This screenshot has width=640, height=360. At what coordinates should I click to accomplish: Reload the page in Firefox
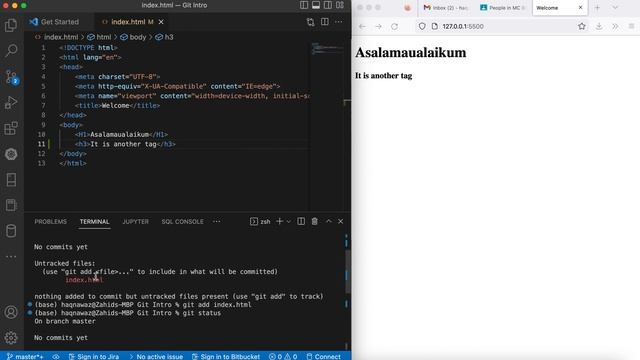click(394, 27)
